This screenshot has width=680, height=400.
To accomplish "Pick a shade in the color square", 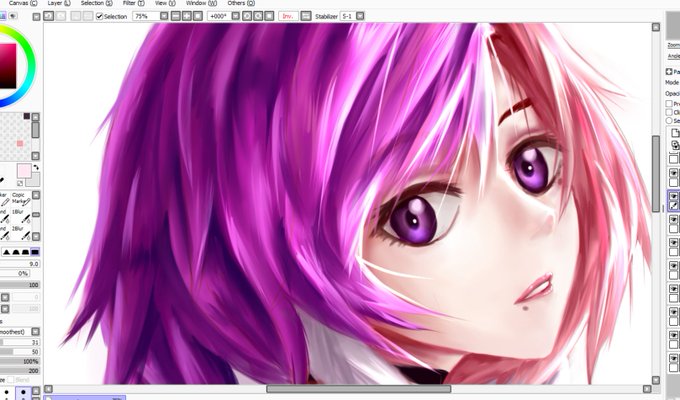I will pos(8,65).
